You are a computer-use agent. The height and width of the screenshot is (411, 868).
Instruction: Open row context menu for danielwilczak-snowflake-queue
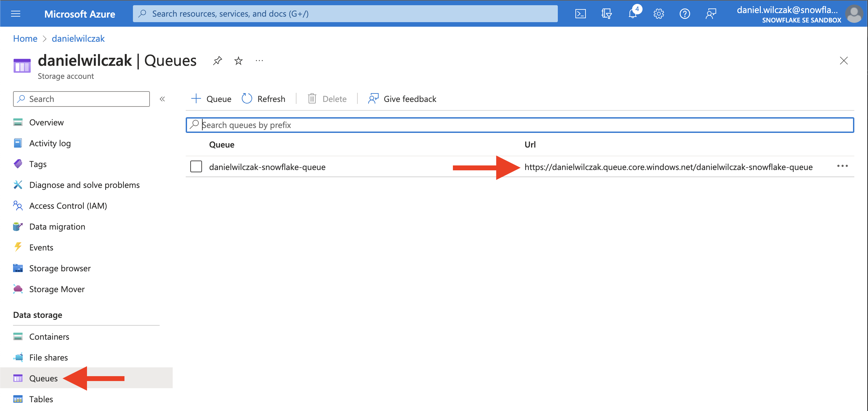click(842, 166)
